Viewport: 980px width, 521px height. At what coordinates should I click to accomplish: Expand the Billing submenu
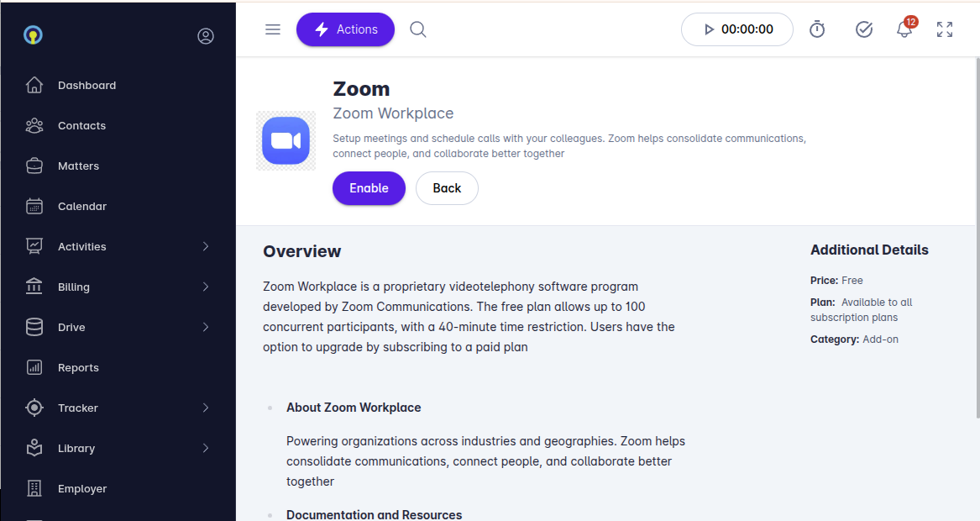coord(206,287)
